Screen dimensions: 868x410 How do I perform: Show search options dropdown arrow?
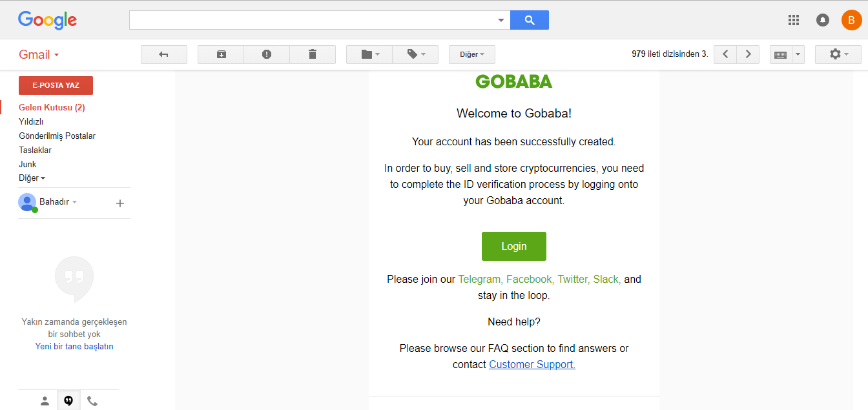pos(501,20)
